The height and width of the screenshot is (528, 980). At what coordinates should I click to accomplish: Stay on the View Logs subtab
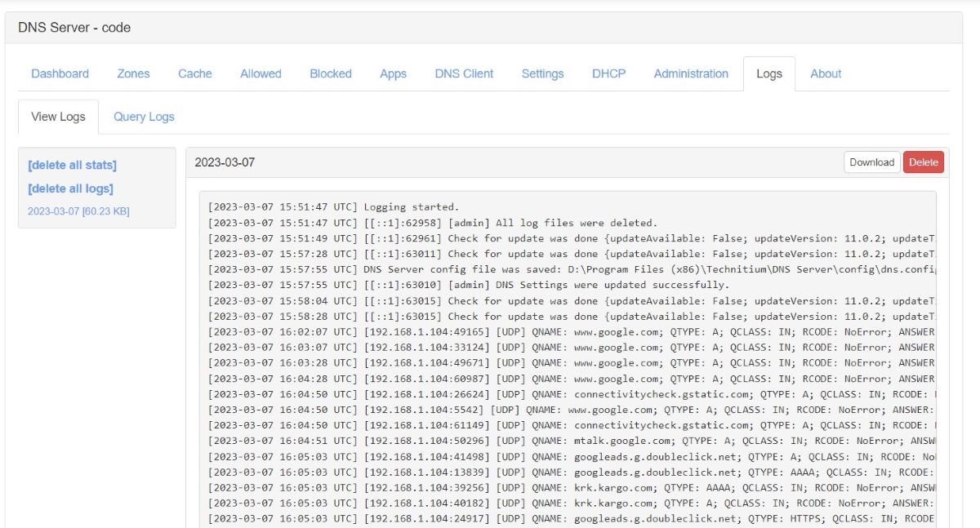tap(58, 117)
